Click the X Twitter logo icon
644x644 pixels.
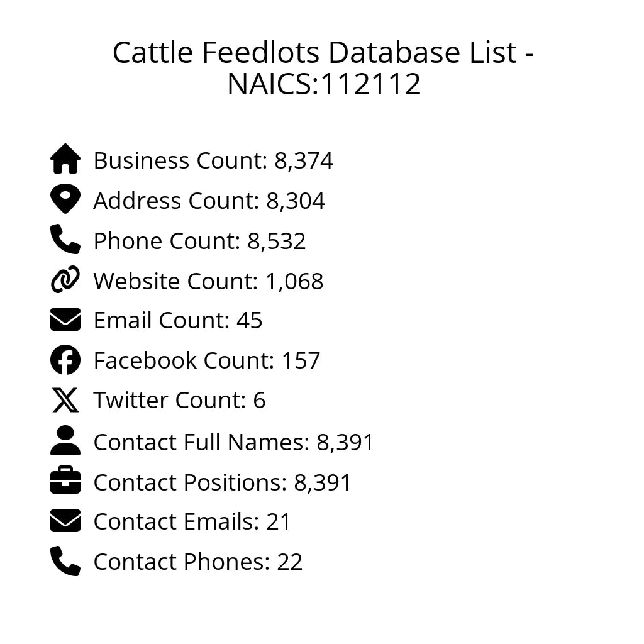click(65, 400)
